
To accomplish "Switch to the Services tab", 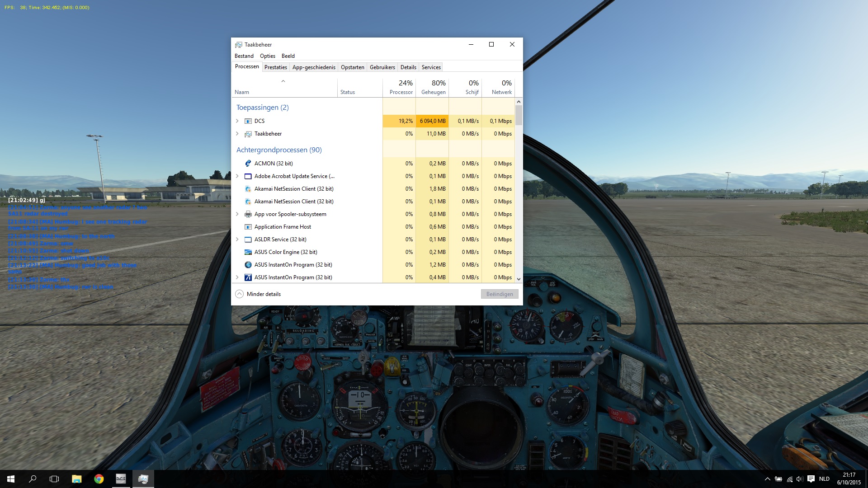I will pyautogui.click(x=431, y=67).
